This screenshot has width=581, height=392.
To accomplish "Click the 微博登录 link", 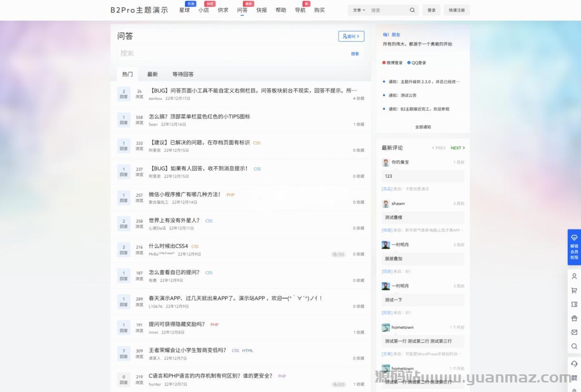I will 392,63.
